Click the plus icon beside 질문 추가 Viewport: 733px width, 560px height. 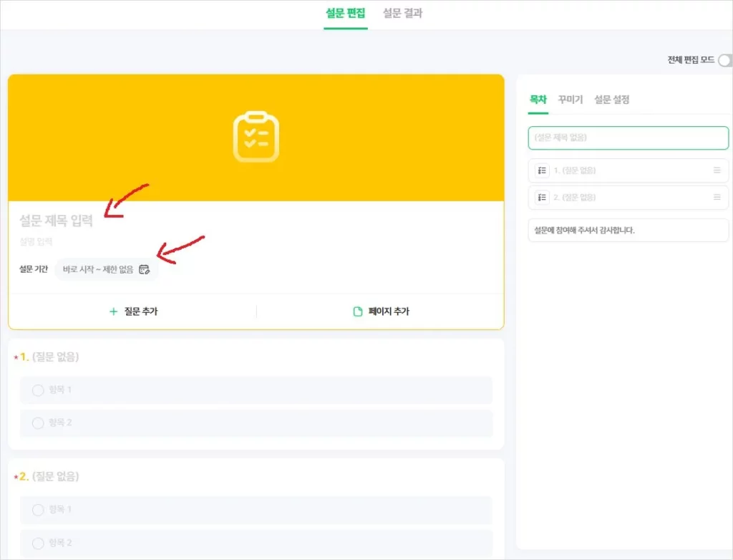(x=113, y=312)
